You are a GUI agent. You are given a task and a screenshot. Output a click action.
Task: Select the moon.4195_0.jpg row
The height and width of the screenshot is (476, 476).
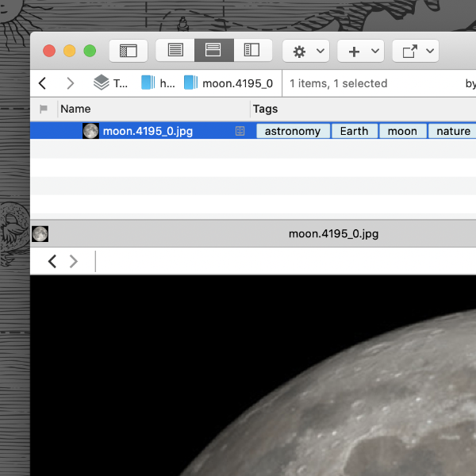pos(253,131)
